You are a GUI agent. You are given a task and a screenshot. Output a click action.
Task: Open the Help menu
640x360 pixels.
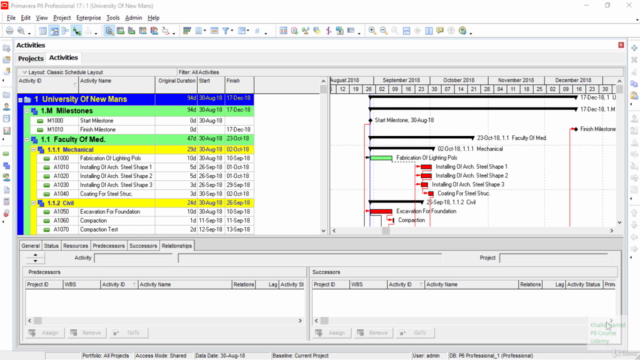153,18
